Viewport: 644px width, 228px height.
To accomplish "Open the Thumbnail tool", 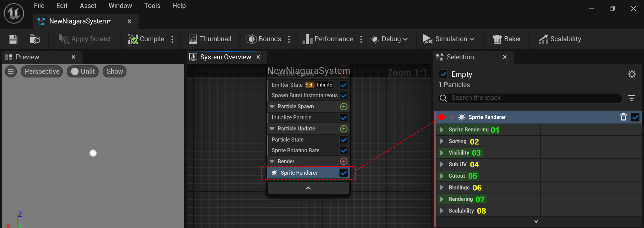I will 210,39.
